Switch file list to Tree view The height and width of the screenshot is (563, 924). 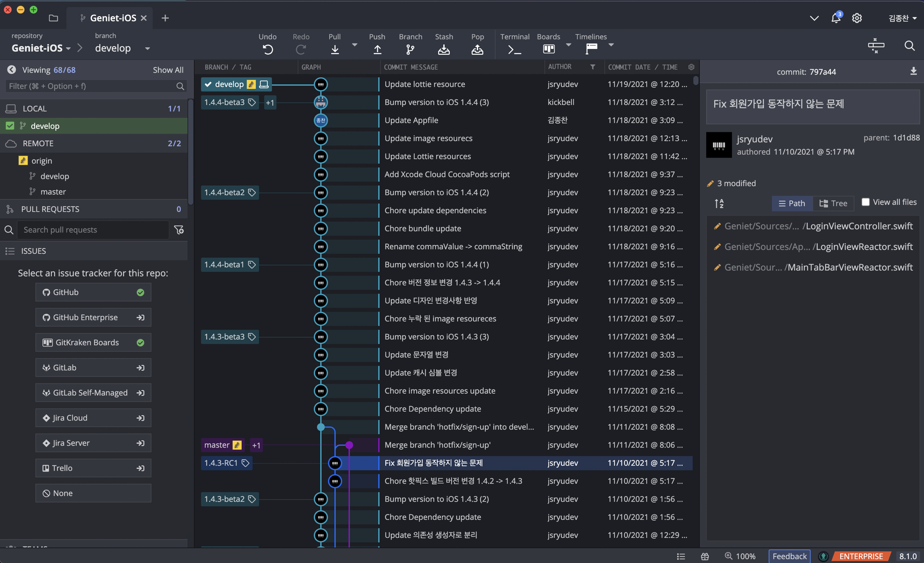point(833,203)
